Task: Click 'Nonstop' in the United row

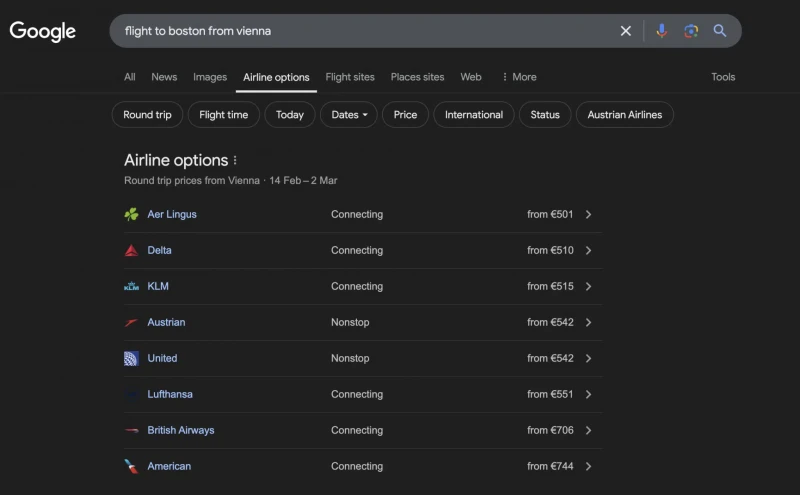Action: point(350,358)
